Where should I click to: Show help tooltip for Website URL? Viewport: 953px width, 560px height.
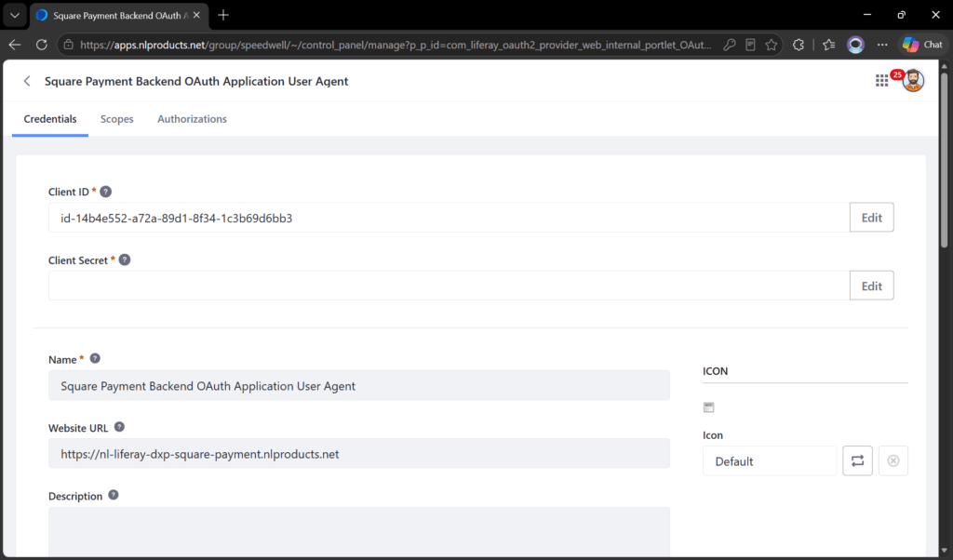119,427
